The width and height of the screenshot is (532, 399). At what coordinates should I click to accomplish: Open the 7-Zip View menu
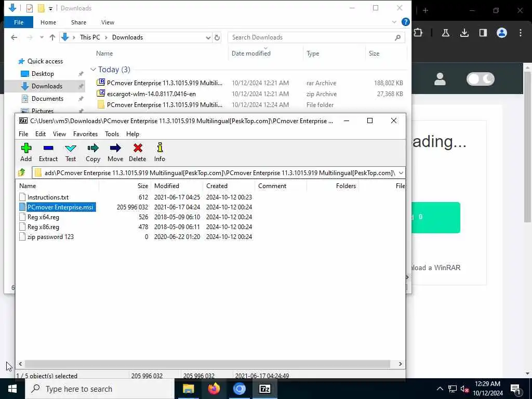pyautogui.click(x=59, y=134)
